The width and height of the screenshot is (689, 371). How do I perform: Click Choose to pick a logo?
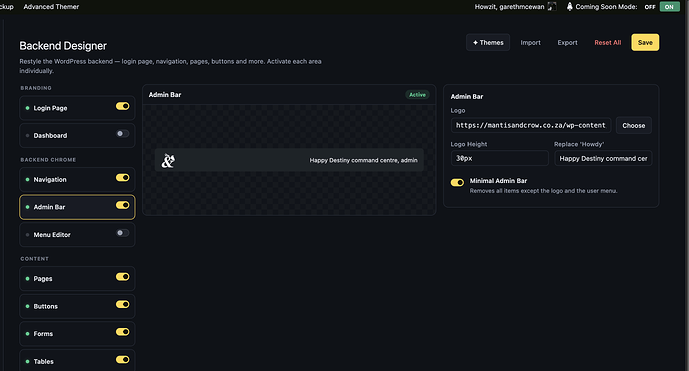coord(634,126)
